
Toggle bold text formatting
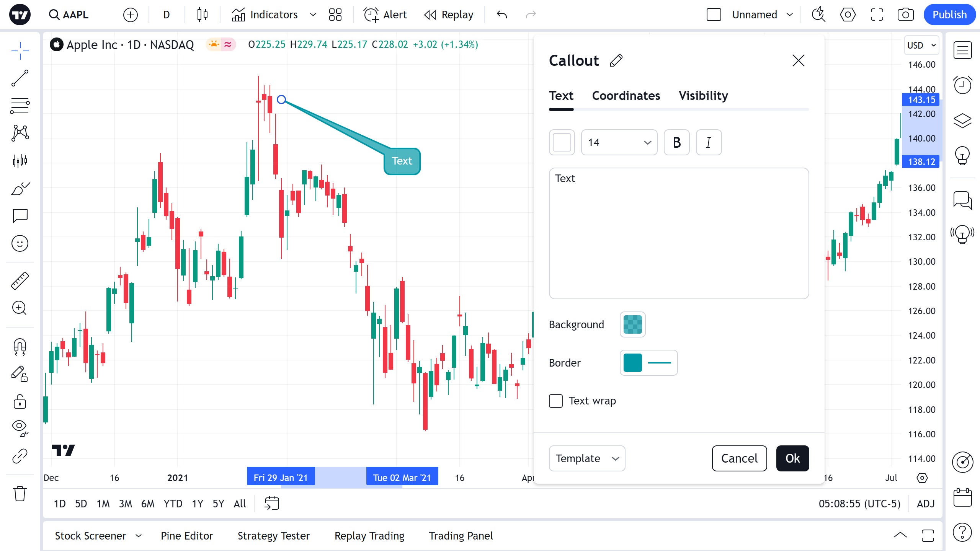676,142
